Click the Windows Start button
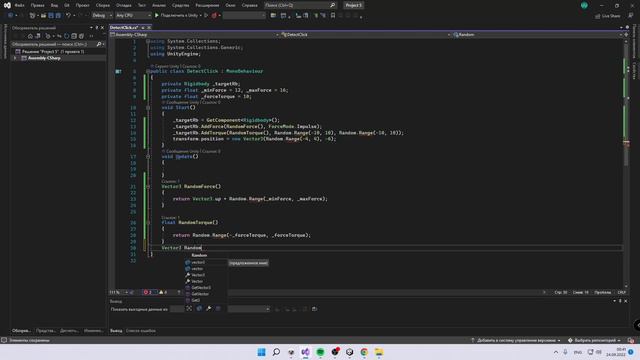Viewport: 640px width, 360px height. [x=261, y=352]
